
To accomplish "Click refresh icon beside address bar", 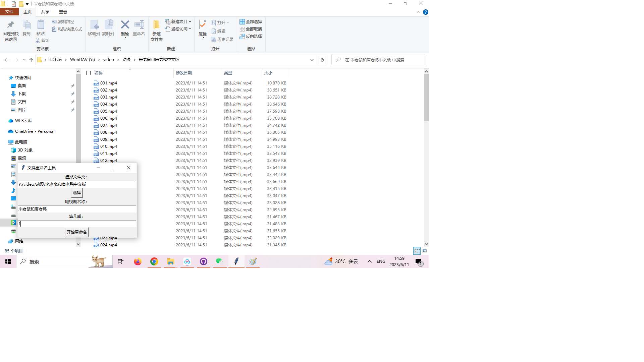I will coord(322,60).
